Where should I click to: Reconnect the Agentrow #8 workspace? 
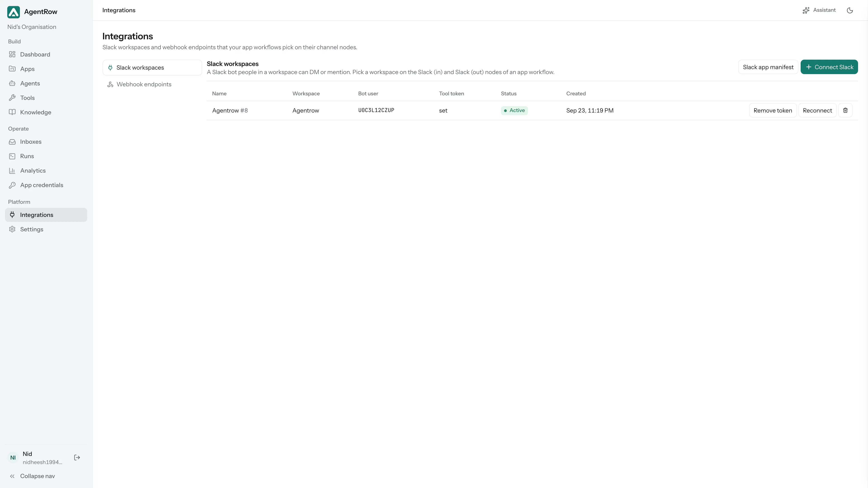click(817, 110)
